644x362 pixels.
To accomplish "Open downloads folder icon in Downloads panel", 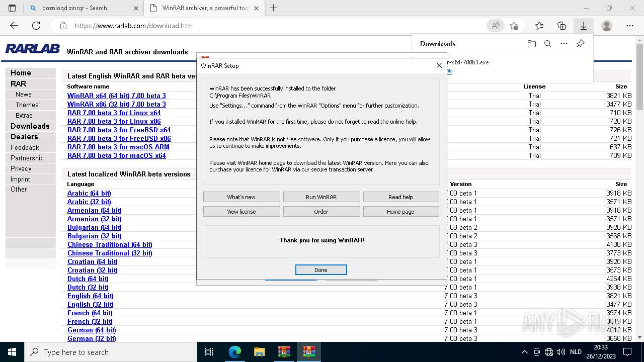I will click(x=532, y=44).
